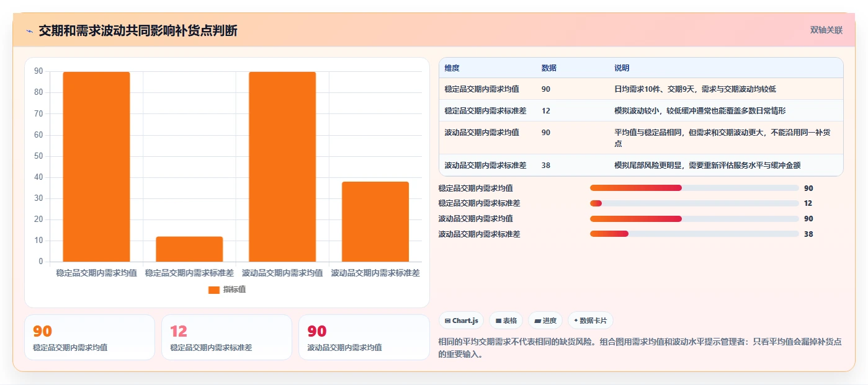Toggle the orange 指标值 legend swatch

(x=214, y=290)
